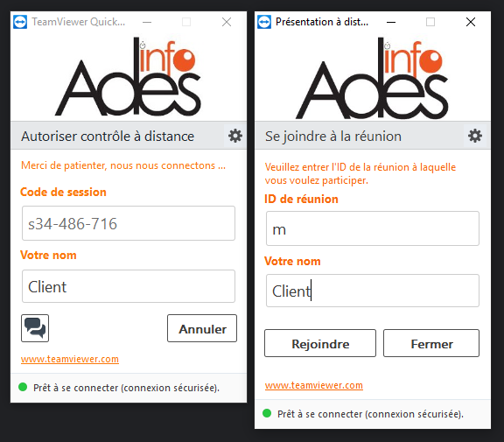Click TeamViewer icon in QuickSupport title bar
This screenshot has width=504, height=442.
pos(20,22)
